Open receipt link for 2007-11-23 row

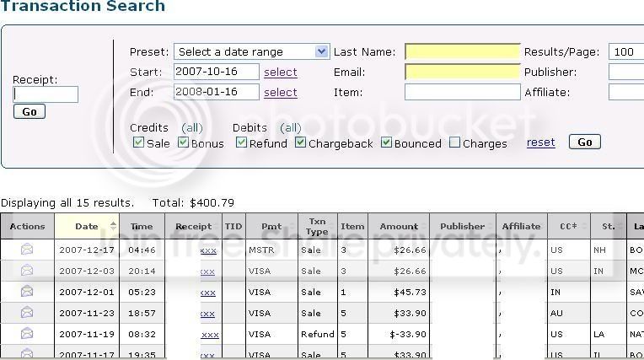pos(207,313)
